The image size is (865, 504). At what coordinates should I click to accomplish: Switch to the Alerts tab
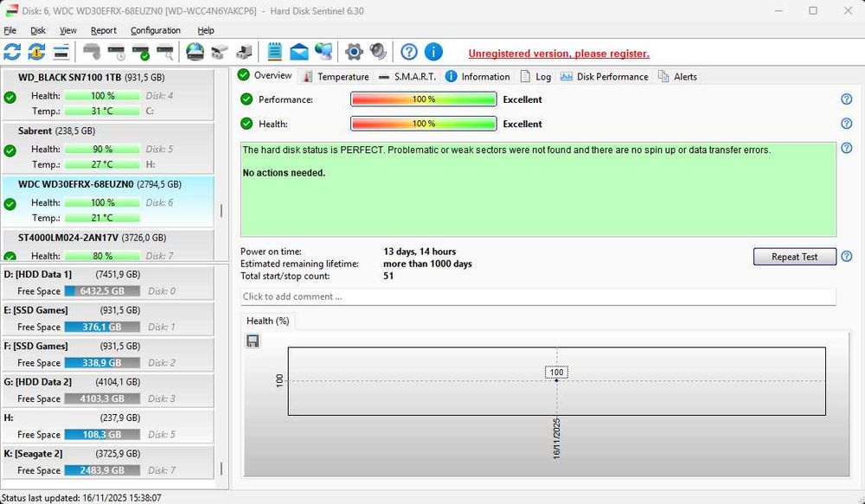pyautogui.click(x=677, y=77)
